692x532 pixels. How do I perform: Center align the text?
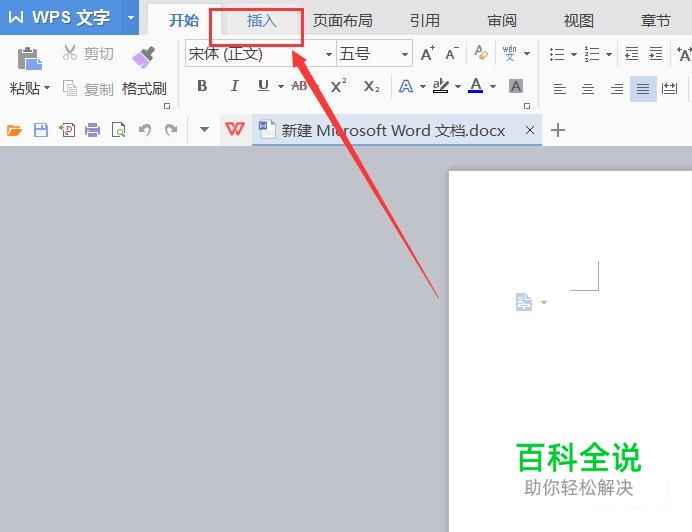click(x=588, y=89)
